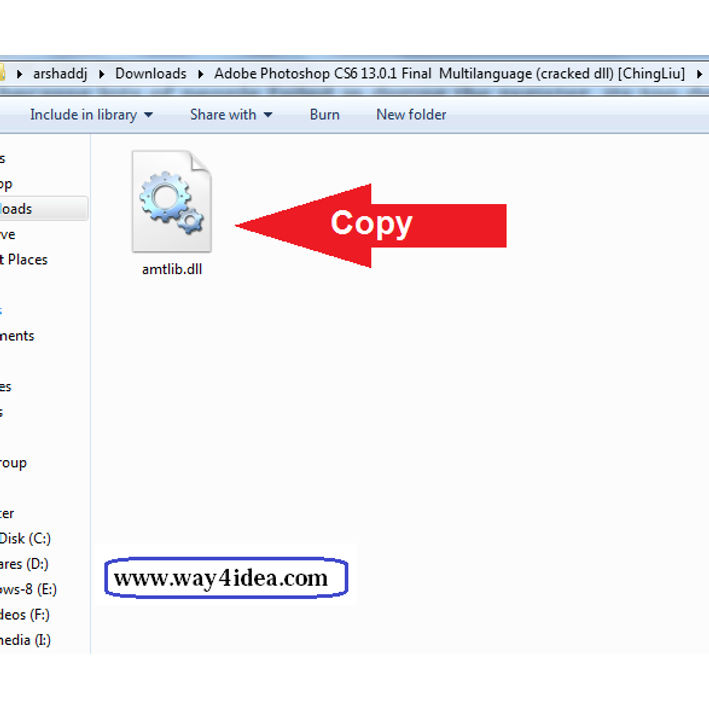Viewport: 709px width, 709px height.
Task: Expand the arrow after Downloads breadcrumb
Action: tap(200, 74)
